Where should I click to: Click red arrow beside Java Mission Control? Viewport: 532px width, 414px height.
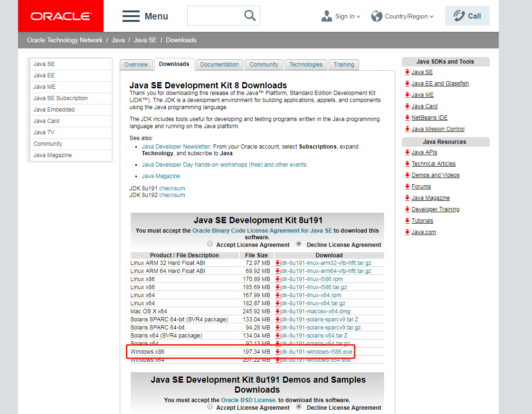pos(407,129)
